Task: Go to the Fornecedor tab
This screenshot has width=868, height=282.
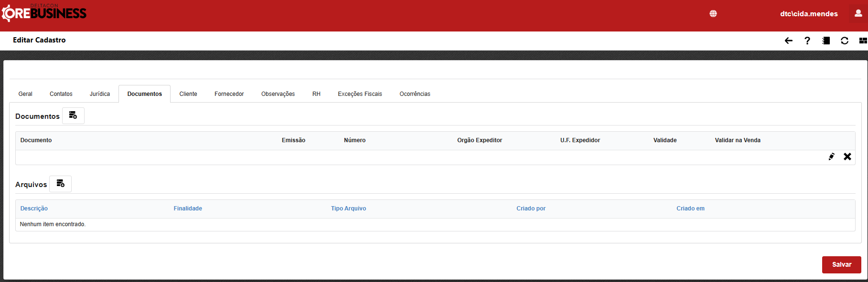Action: pos(229,94)
